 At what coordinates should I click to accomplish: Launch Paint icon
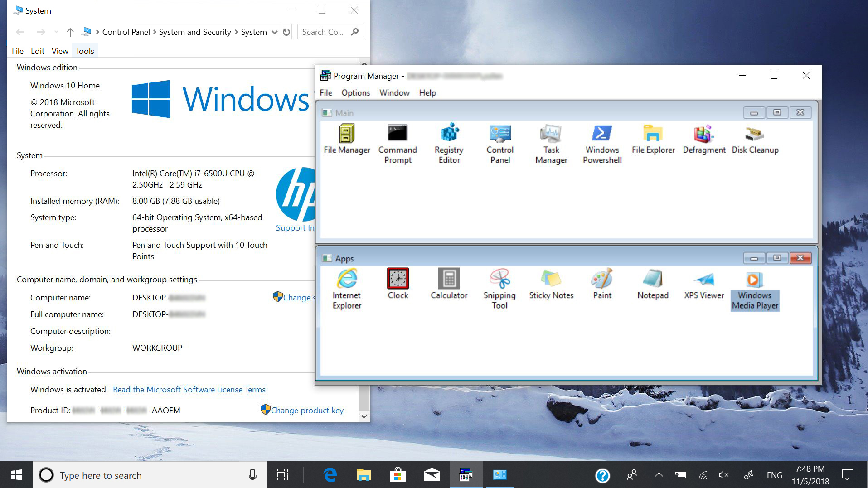coord(602,284)
